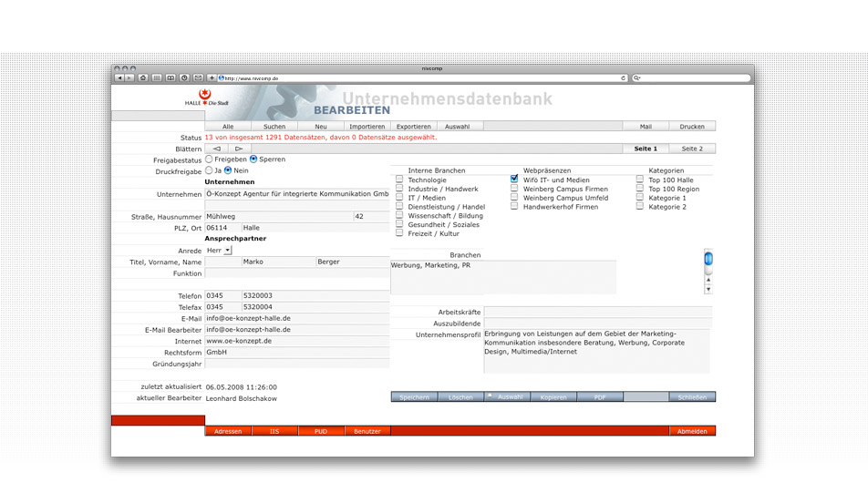The image size is (868, 483).
Task: Click the Internet address input field
Action: pos(295,341)
